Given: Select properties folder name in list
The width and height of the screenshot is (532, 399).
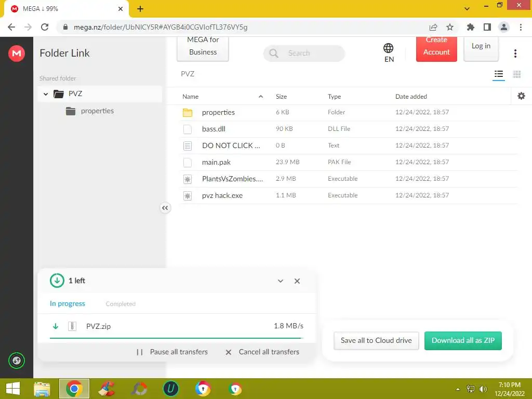Looking at the screenshot, I should pyautogui.click(x=218, y=112).
